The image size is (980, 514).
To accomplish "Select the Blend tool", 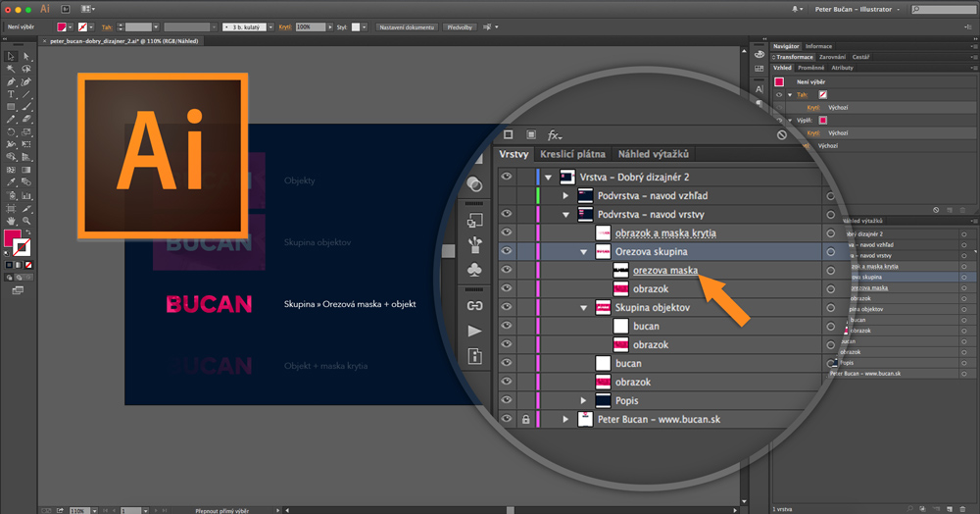I will (x=26, y=182).
